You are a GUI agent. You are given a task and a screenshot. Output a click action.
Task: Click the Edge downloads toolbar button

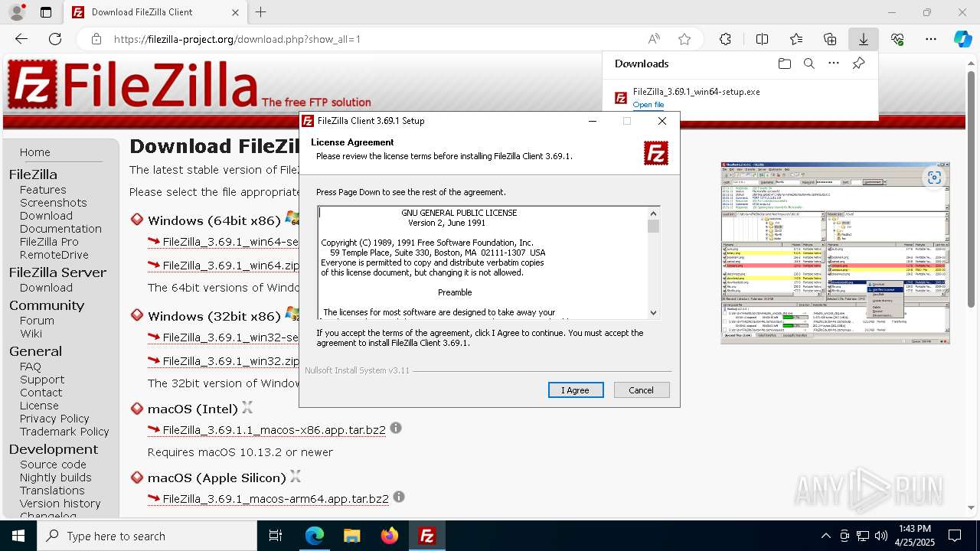coord(864,39)
